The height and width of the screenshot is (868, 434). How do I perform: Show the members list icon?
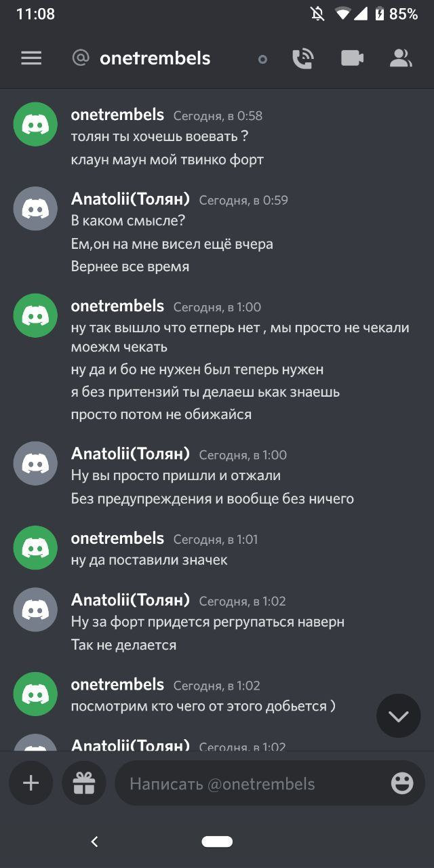point(401,58)
